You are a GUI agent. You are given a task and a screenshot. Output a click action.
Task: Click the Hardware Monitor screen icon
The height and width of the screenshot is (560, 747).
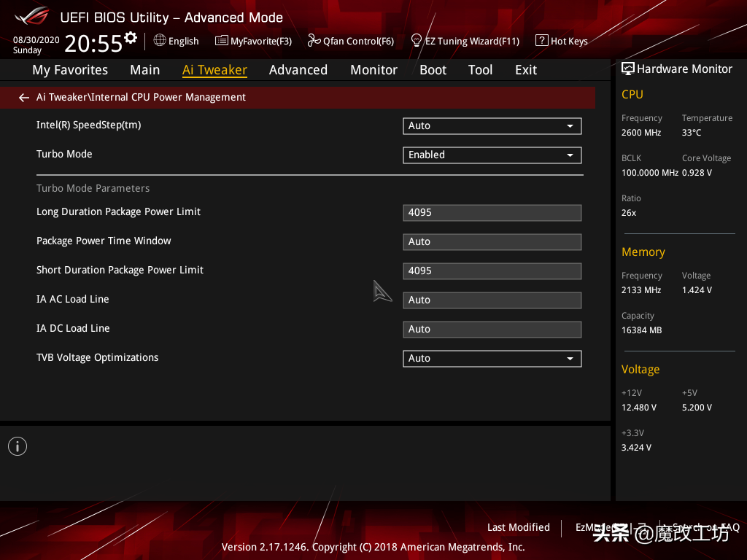pyautogui.click(x=628, y=69)
